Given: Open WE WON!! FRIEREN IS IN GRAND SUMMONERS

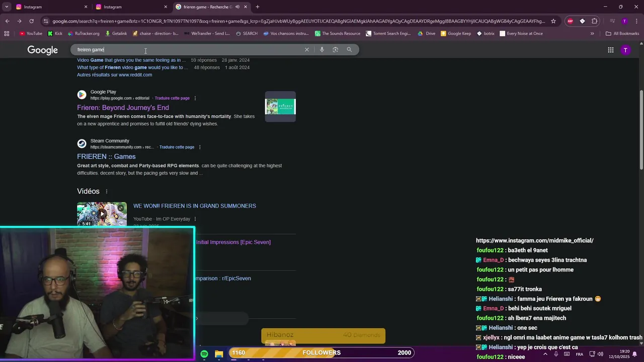Looking at the screenshot, I should pyautogui.click(x=195, y=206).
